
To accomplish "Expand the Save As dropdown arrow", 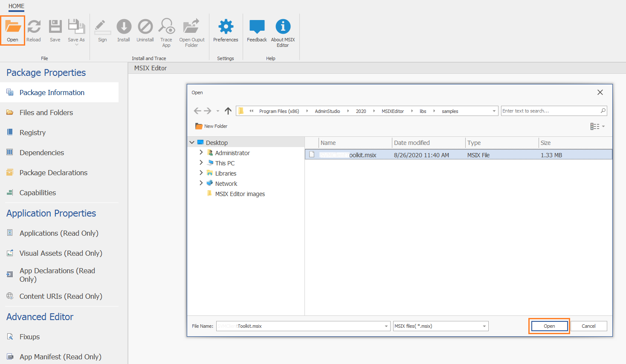I will tap(76, 44).
